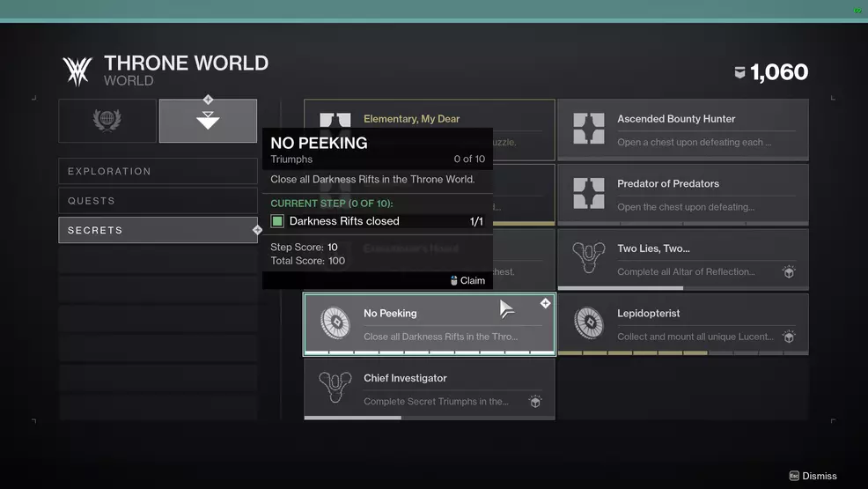The width and height of the screenshot is (868, 489).
Task: Click the No Peeking segmented progress bar
Action: [x=430, y=352]
